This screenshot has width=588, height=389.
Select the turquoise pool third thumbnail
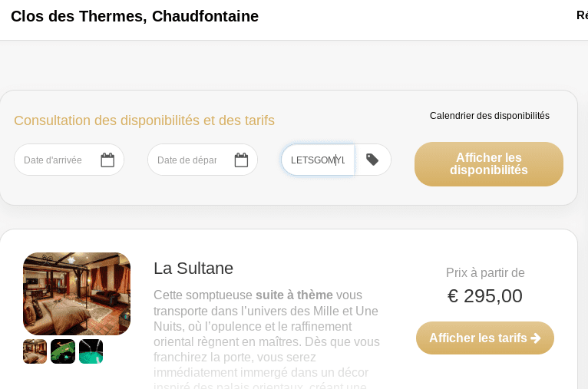(x=91, y=351)
